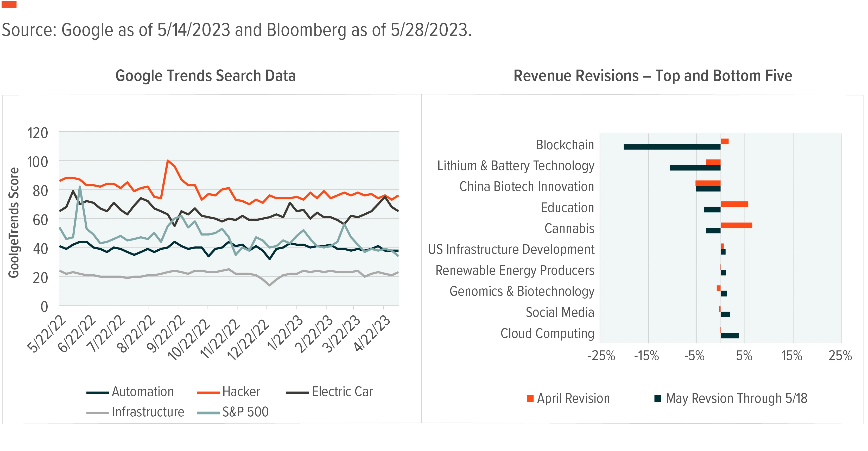Viewport: 868px width, 451px height.
Task: Click the S&P 500 spike near 6/22/22
Action: tap(80, 187)
